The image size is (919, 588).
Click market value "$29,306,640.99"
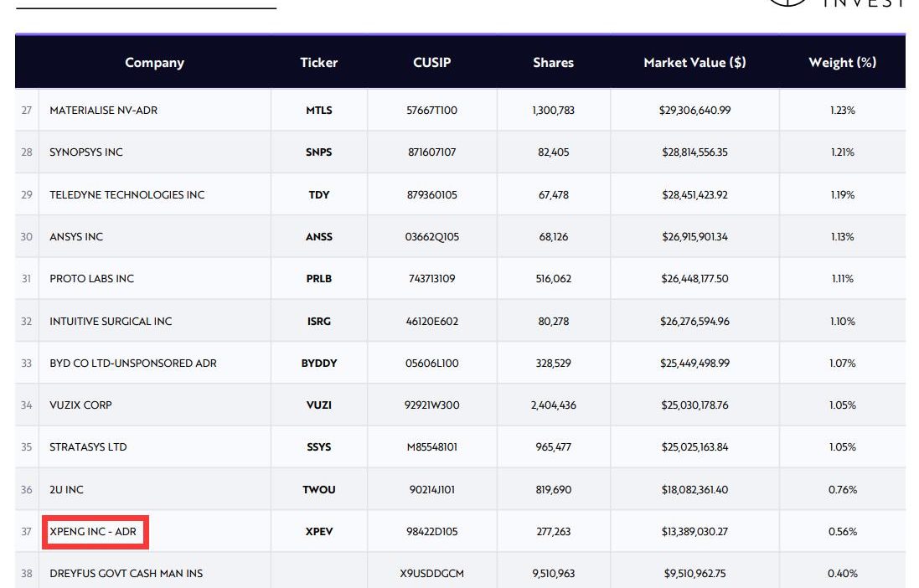694,111
